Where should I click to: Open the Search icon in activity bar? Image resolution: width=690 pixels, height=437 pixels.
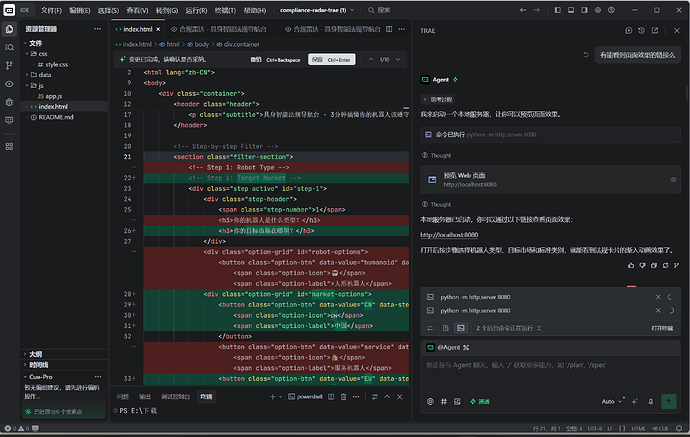[9, 47]
